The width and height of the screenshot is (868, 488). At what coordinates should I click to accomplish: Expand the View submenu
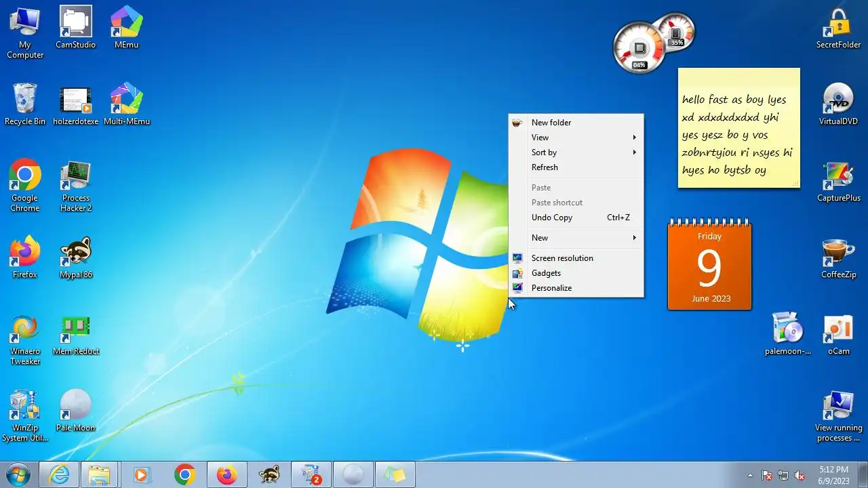tap(576, 138)
